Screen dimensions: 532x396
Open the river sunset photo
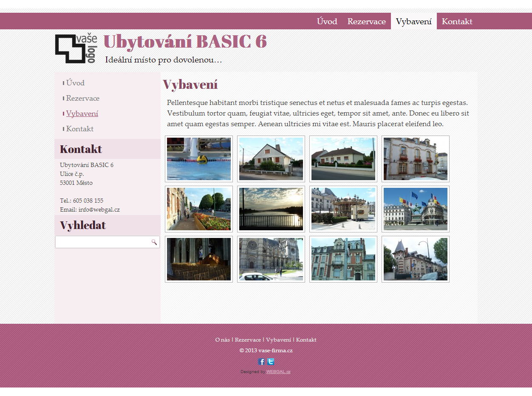pyautogui.click(x=271, y=209)
